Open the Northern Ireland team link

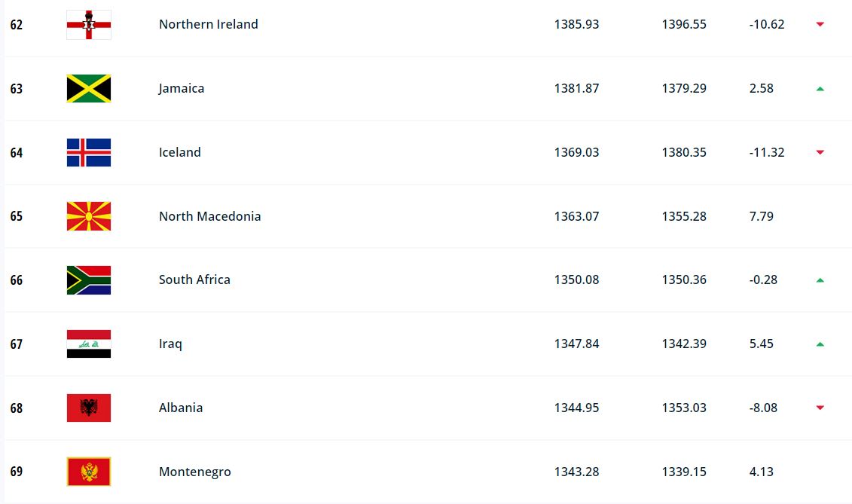pos(209,24)
